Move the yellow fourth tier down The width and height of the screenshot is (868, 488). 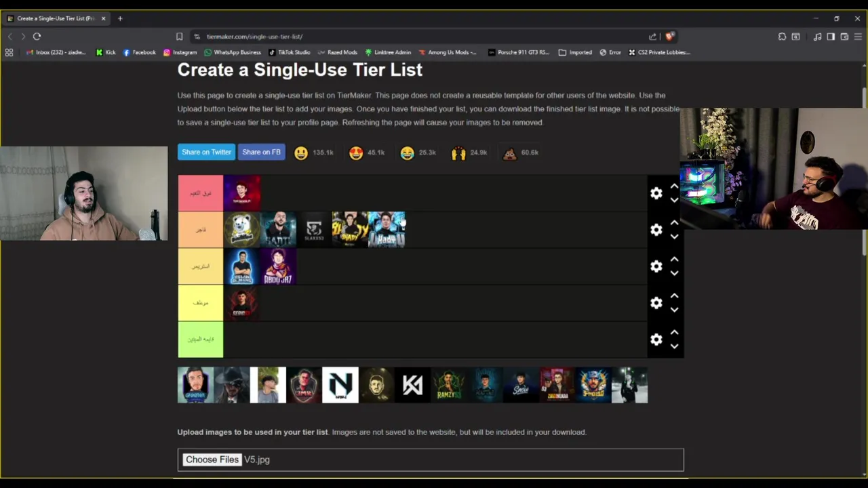pos(674,310)
